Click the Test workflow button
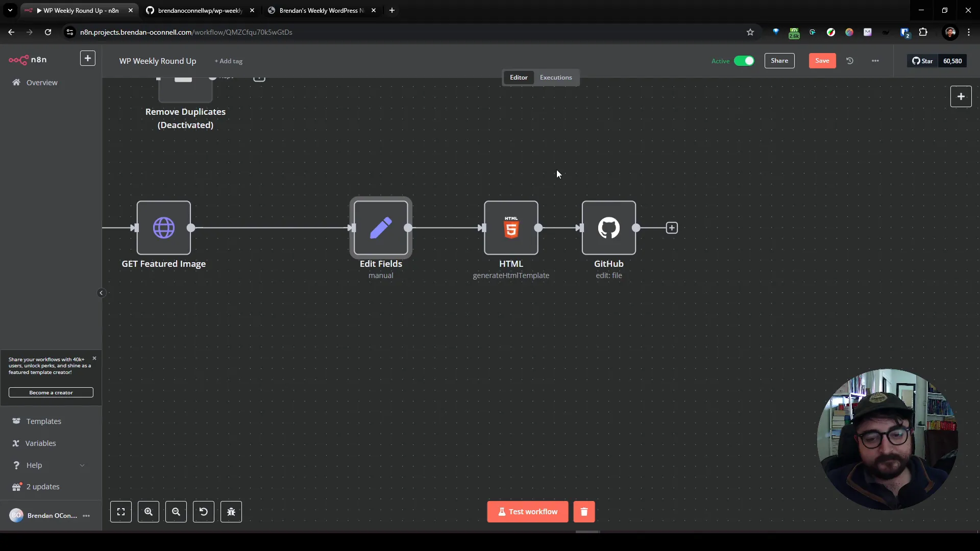 [x=528, y=511]
